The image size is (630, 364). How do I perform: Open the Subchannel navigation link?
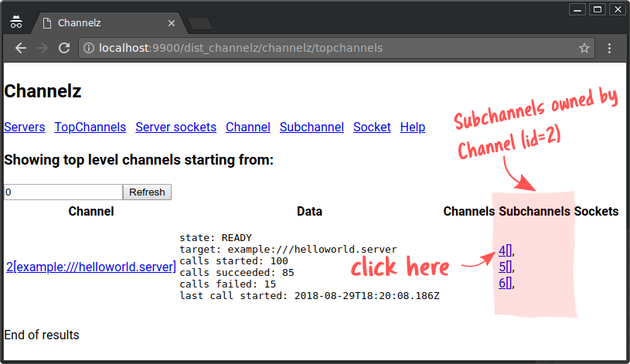point(312,127)
